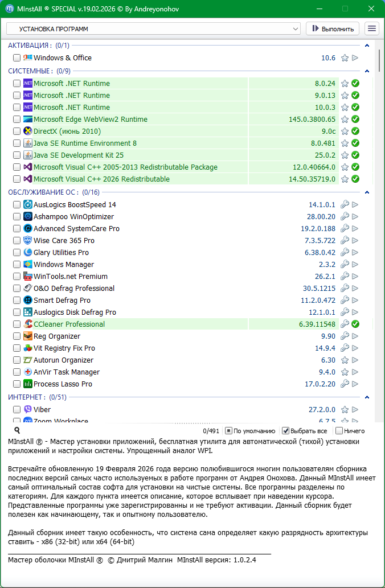Click the star icon beside DirectX

pos(345,131)
